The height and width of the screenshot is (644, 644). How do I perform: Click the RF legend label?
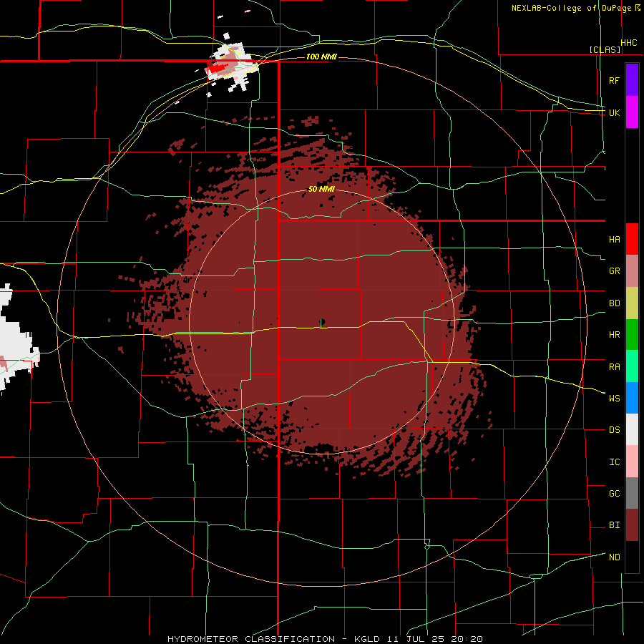(x=614, y=80)
